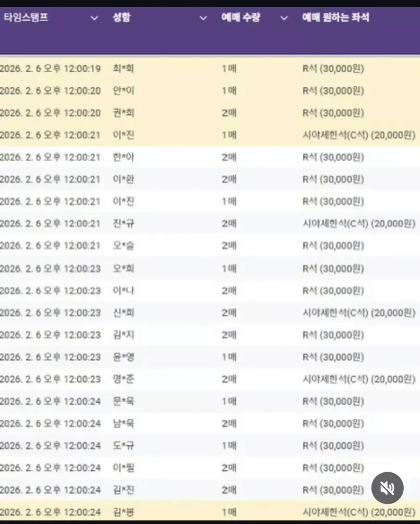Screen dimensions: 420x524
Task: Select the name cell 한*아
Action: click(124, 157)
